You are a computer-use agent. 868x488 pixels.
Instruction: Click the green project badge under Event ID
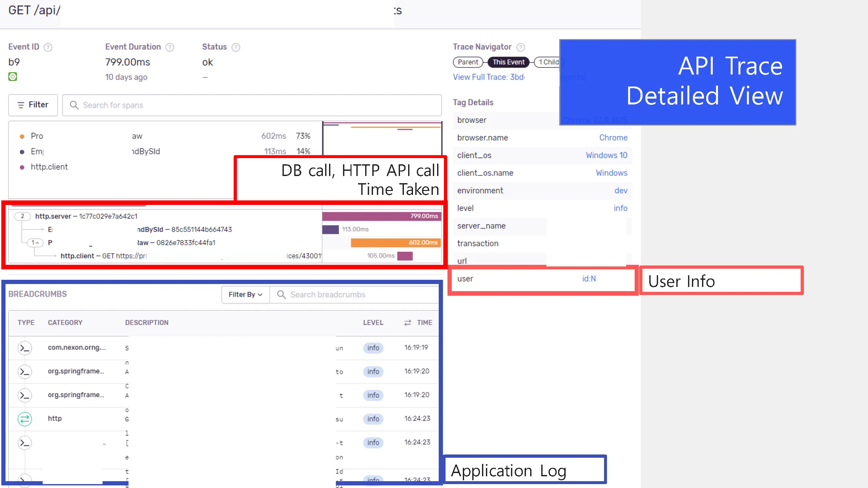pos(13,77)
